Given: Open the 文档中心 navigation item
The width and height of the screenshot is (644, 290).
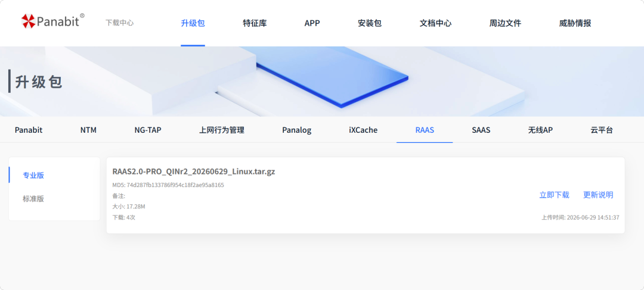Looking at the screenshot, I should (435, 23).
